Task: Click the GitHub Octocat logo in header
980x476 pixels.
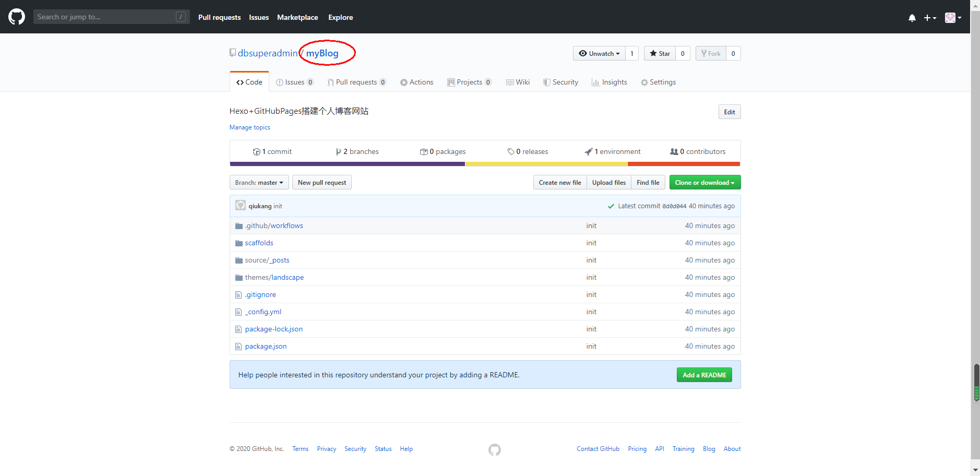Action: point(17,17)
